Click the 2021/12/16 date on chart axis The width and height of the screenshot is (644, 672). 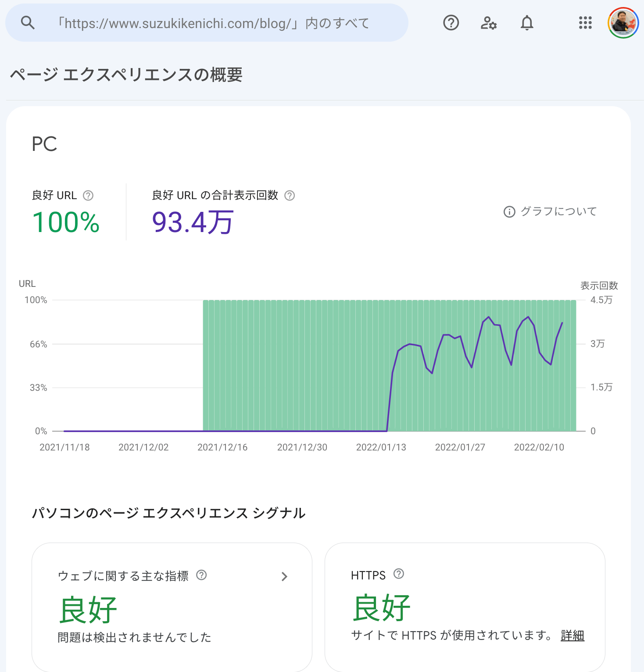tap(222, 447)
